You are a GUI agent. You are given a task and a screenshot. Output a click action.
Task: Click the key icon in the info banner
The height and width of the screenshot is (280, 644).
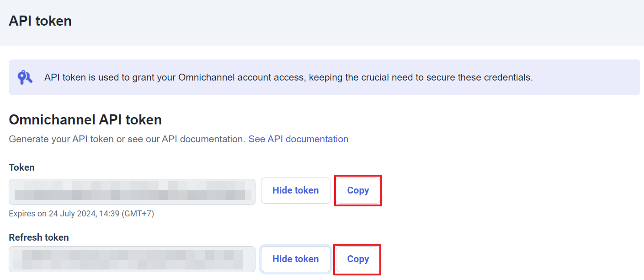click(x=25, y=77)
